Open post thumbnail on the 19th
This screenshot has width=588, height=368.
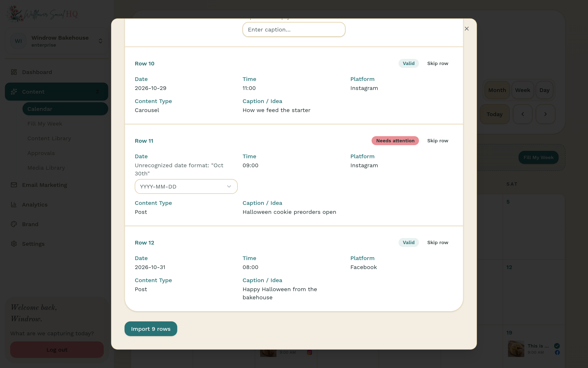pyautogui.click(x=516, y=349)
